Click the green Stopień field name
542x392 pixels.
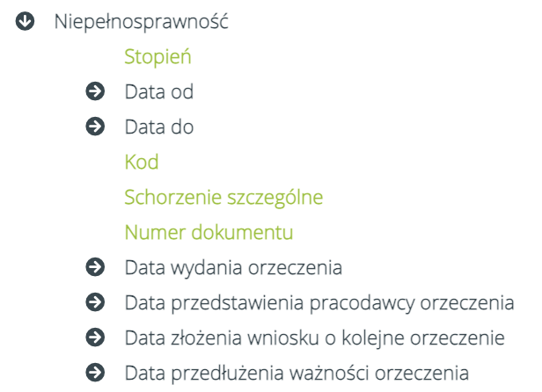(x=158, y=57)
